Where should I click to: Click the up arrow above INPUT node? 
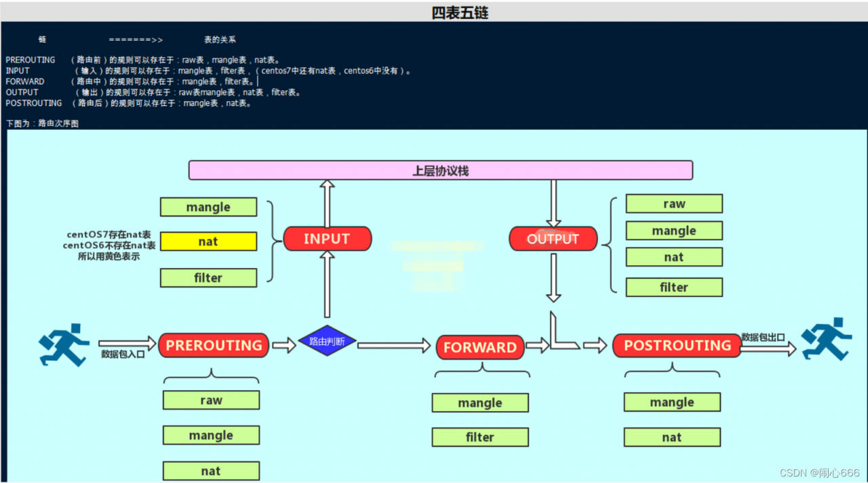(x=327, y=203)
